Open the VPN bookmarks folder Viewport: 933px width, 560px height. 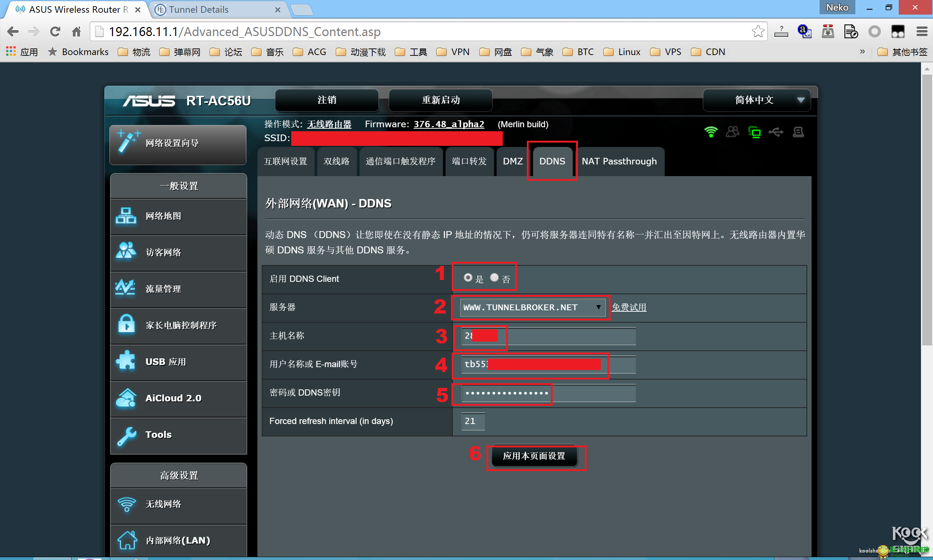coord(453,52)
